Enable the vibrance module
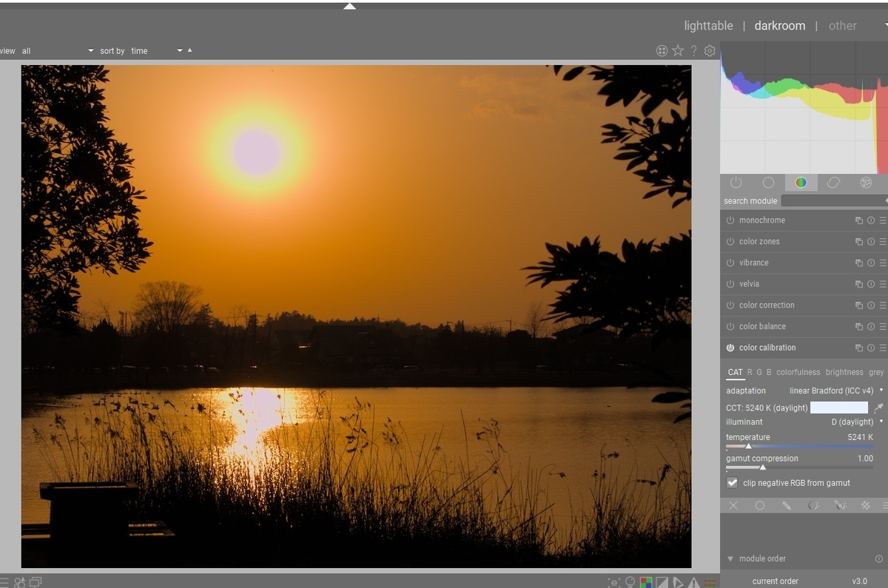Viewport: 888px width, 588px height. coord(730,263)
